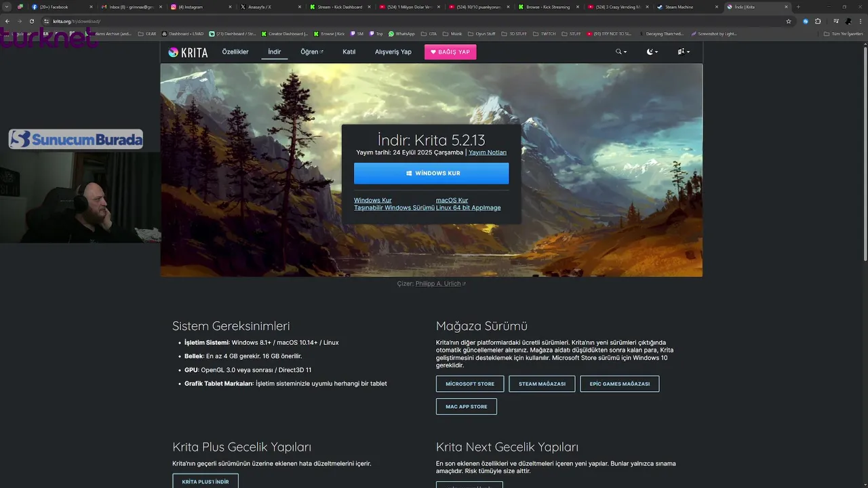Open the SM Twitch bookmark
Viewport: 868px width, 488px height.
[357, 33]
